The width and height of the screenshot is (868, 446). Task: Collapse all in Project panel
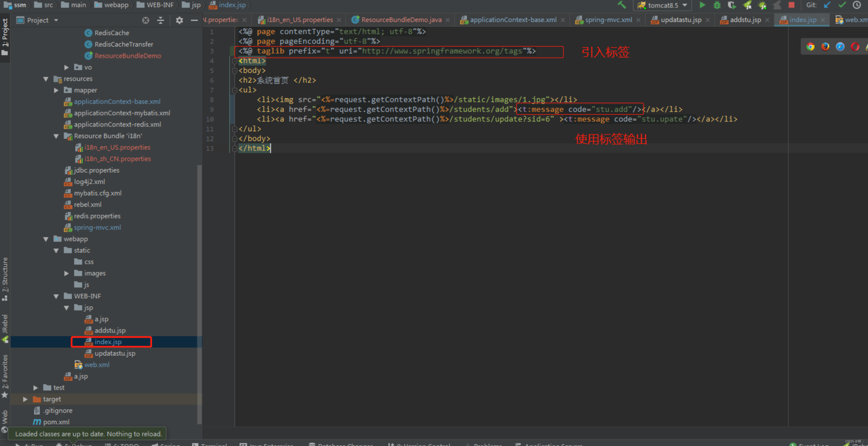[x=160, y=20]
